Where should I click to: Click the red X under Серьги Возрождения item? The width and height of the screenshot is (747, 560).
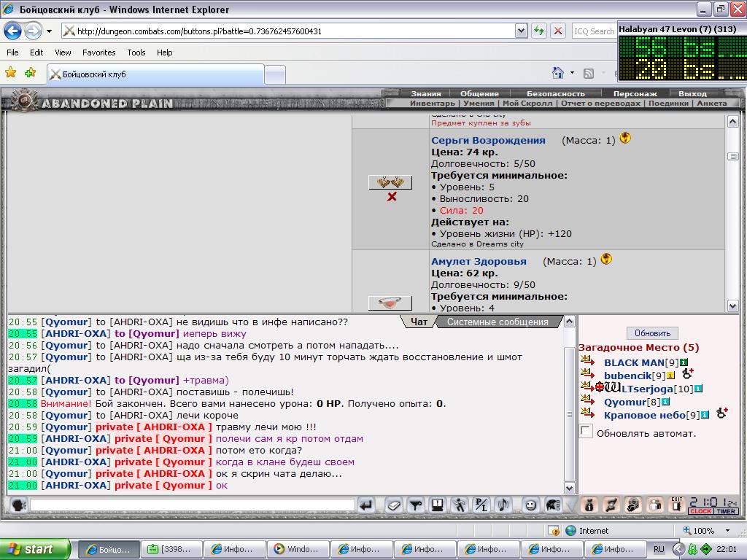click(x=392, y=197)
